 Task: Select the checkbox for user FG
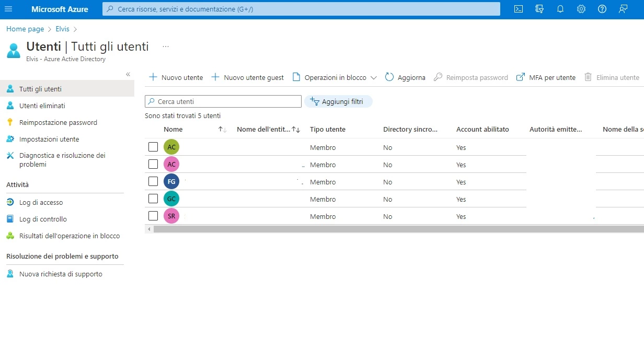pos(153,181)
